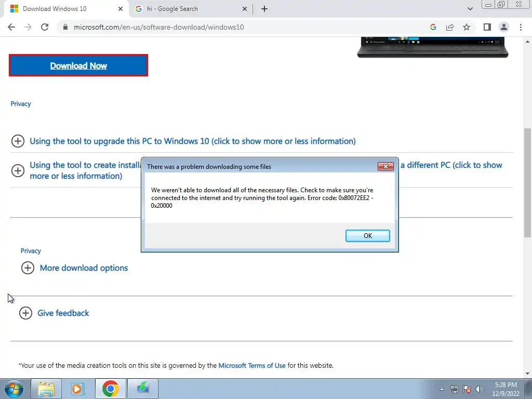This screenshot has width=532, height=399.
Task: Open Chrome's three-dot menu
Action: coord(521,27)
